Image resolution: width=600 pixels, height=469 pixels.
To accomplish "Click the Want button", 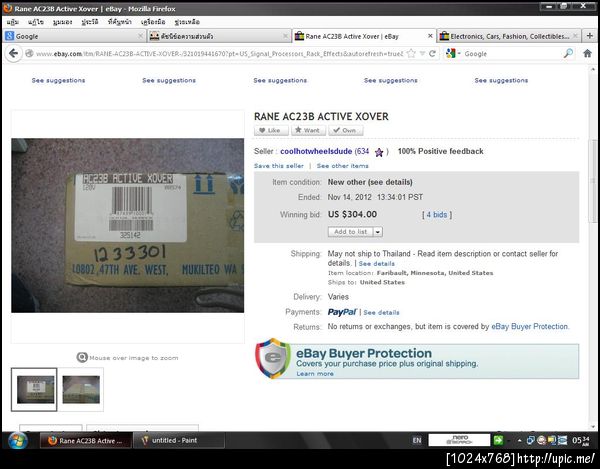I will pos(308,130).
